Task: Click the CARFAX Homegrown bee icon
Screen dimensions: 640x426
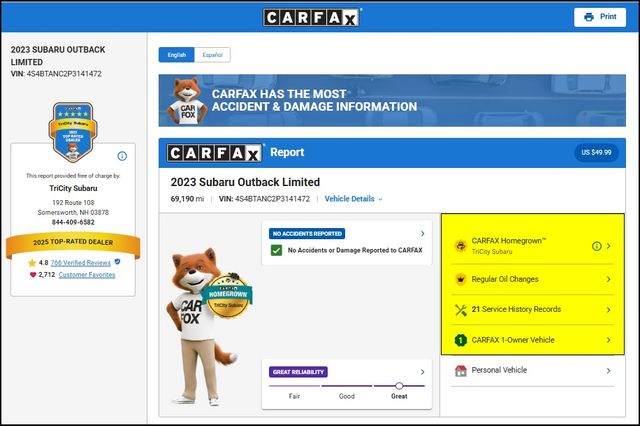Action: (x=461, y=246)
